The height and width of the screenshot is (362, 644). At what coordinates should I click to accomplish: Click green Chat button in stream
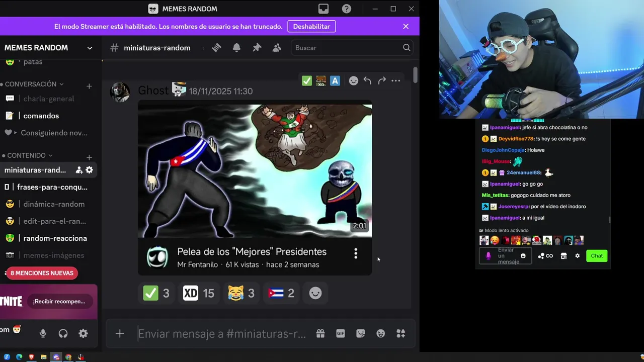(x=597, y=256)
